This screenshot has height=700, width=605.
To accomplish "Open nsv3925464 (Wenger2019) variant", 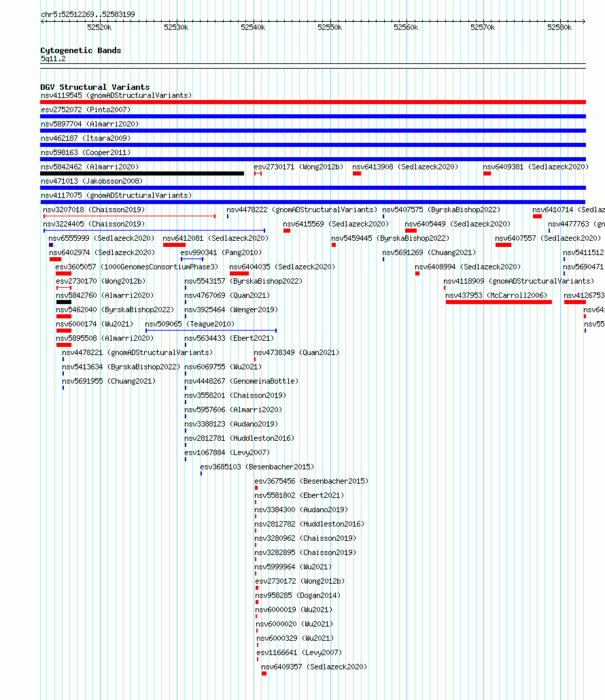I will [231, 310].
